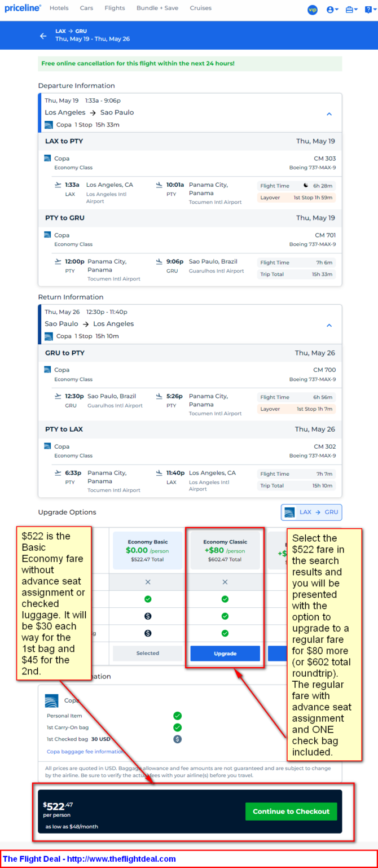Screen dimensions: 378x868
Task: Open the Copa baggage fee information link
Action: [85, 752]
